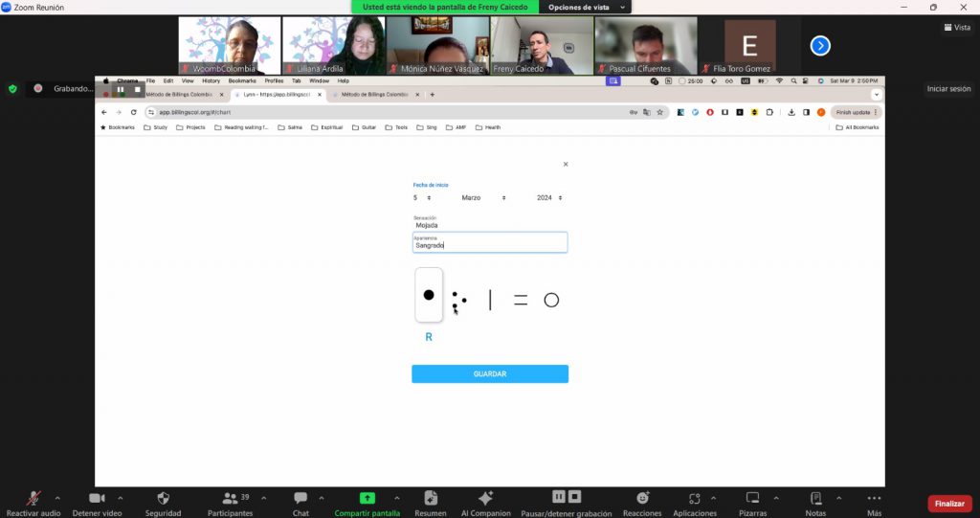Open the day dropdown showing 5

(422, 197)
